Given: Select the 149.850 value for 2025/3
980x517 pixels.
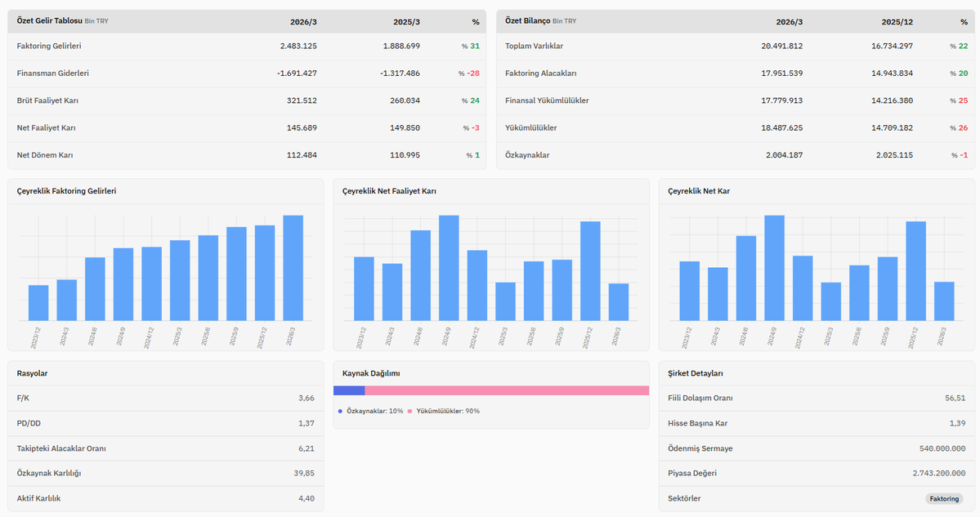Looking at the screenshot, I should point(405,128).
